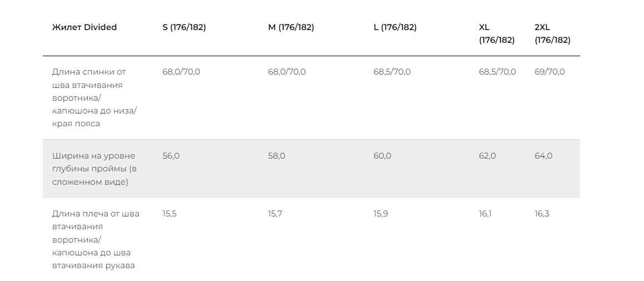This screenshot has width=644, height=281.
Task: Click back length value 69/70,0 for 2XL
Action: tap(550, 72)
